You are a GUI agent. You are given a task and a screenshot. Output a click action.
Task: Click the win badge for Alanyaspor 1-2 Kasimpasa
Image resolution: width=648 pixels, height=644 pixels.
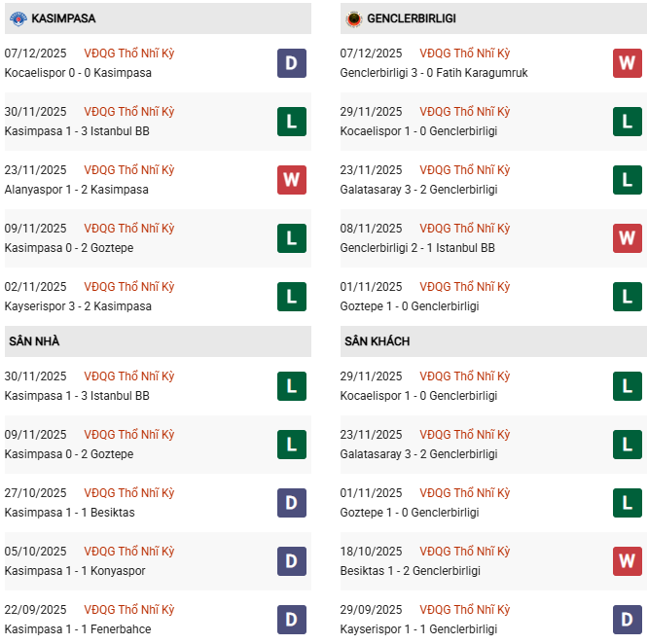(291, 180)
